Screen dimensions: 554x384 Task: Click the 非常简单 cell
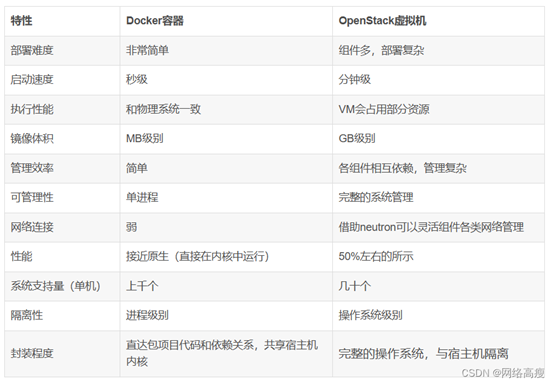[x=226, y=51]
